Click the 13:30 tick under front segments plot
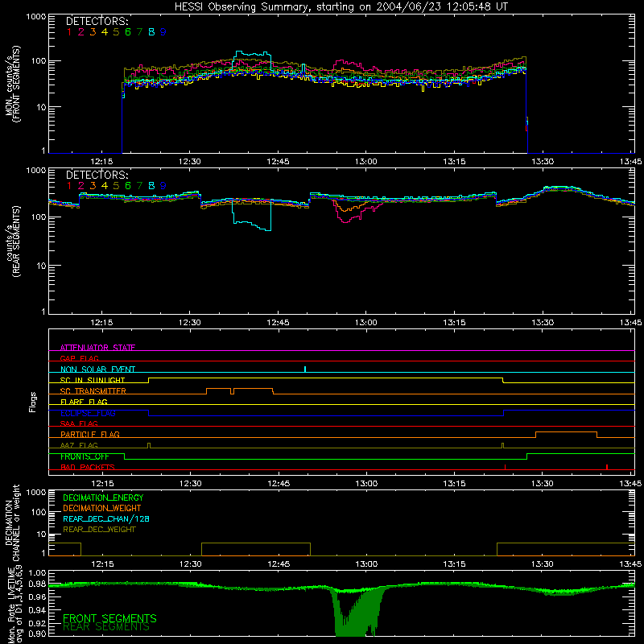Screen dimensions: 644x644 point(543,162)
